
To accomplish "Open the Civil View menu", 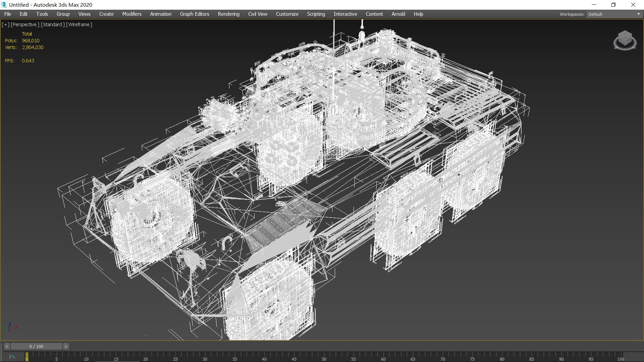I will (258, 14).
